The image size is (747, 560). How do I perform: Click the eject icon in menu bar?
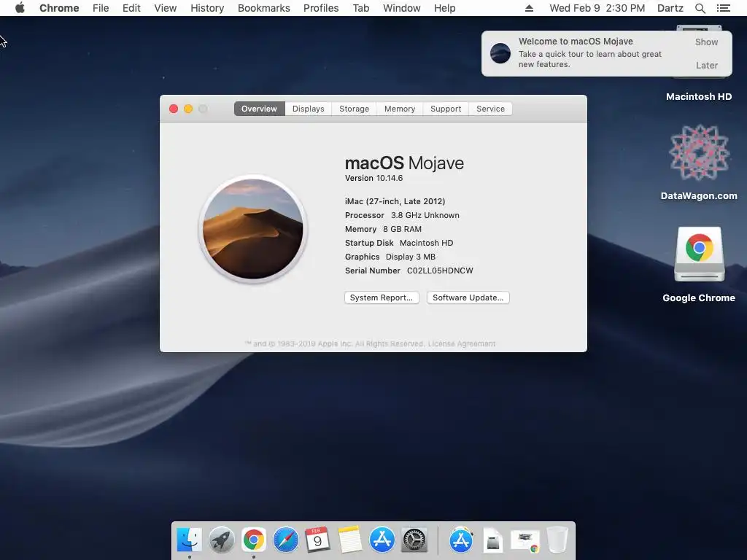point(529,8)
